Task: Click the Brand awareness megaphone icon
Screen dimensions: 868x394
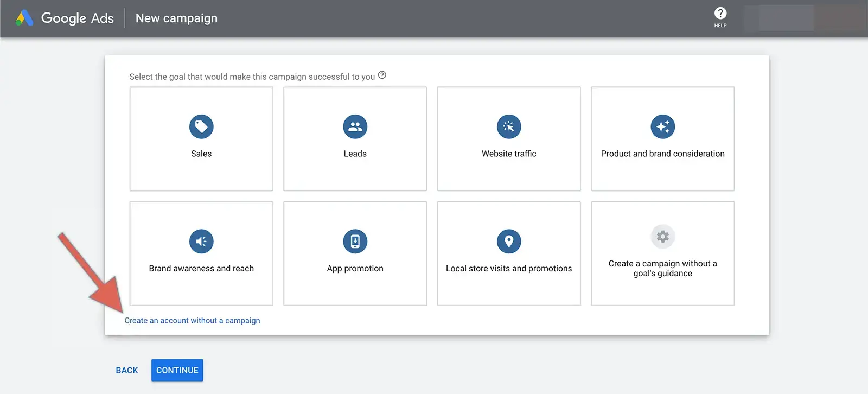Action: [x=201, y=242]
